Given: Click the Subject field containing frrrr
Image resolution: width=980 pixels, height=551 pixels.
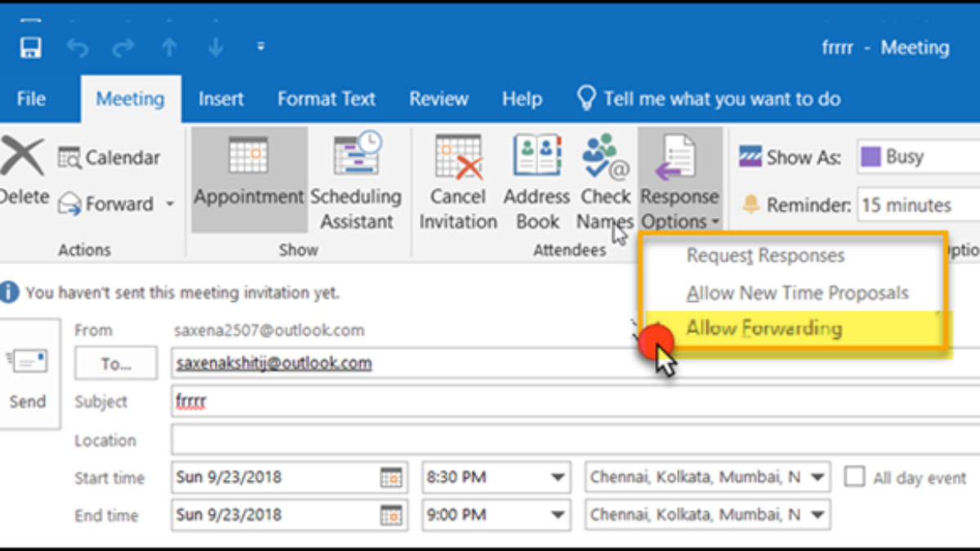Looking at the screenshot, I should pyautogui.click(x=576, y=402).
